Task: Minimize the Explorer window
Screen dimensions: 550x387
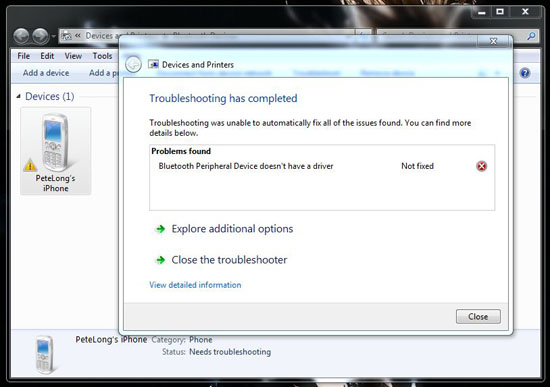Action: 482,12
